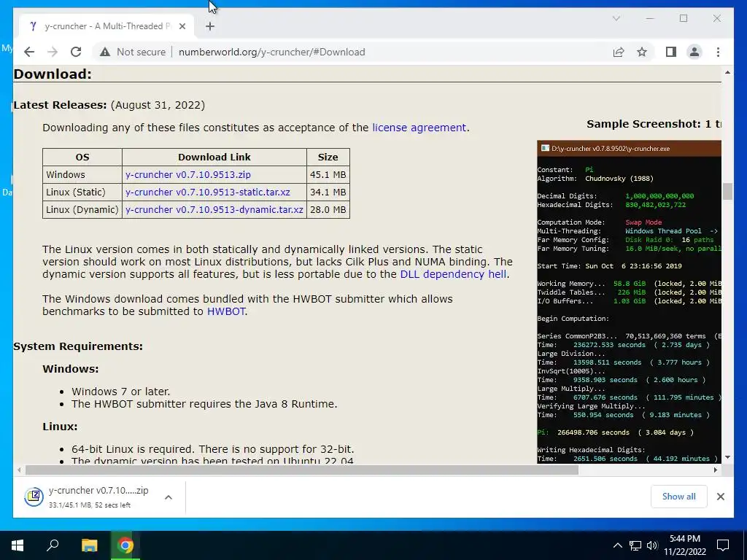Click Show all downloads
This screenshot has height=560, width=747.
pos(679,497)
